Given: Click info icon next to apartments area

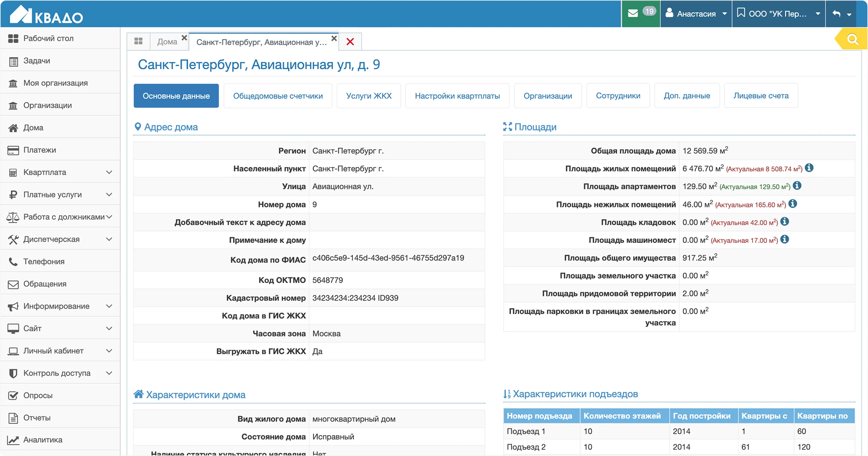Looking at the screenshot, I should tap(797, 186).
